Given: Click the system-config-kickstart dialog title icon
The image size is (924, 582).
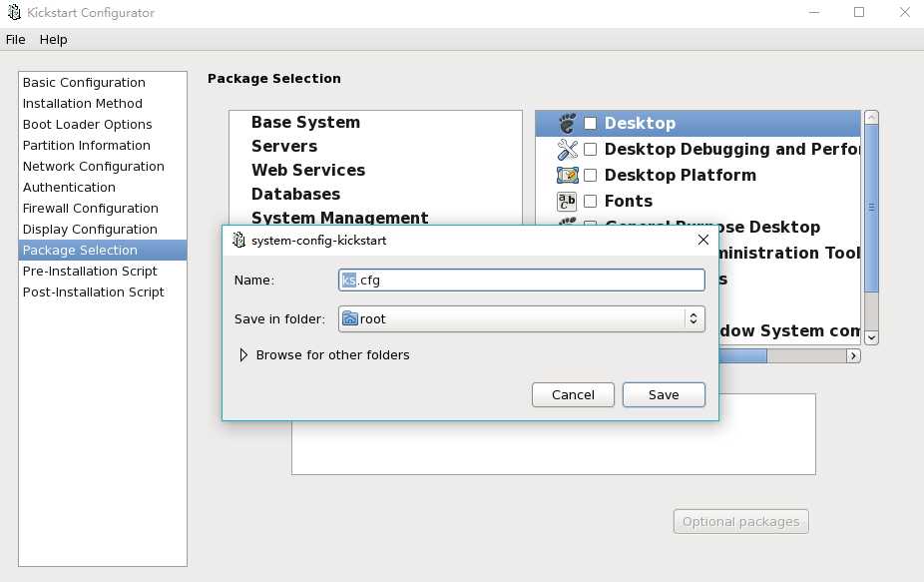Looking at the screenshot, I should 238,240.
